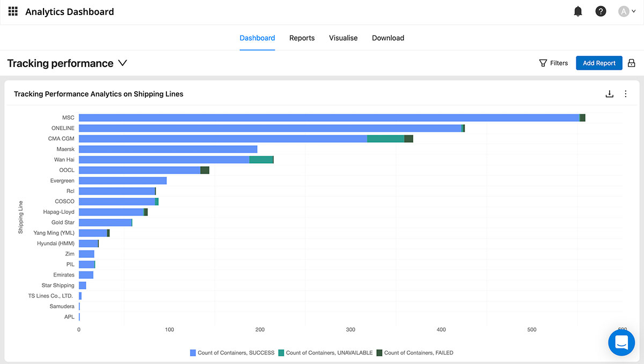Toggle the UNAVAILABLE legend color swatch
Image resolution: width=644 pixels, height=364 pixels.
(281, 353)
